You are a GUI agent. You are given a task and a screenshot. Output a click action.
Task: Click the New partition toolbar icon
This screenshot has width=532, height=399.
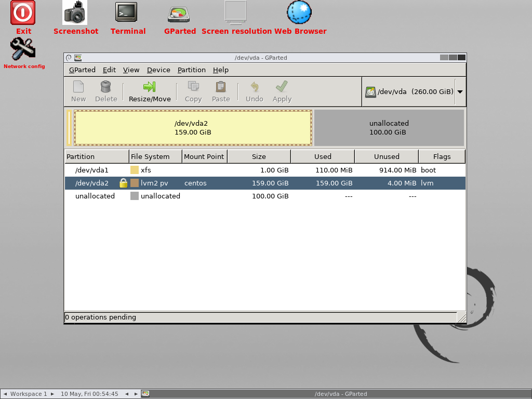point(78,87)
